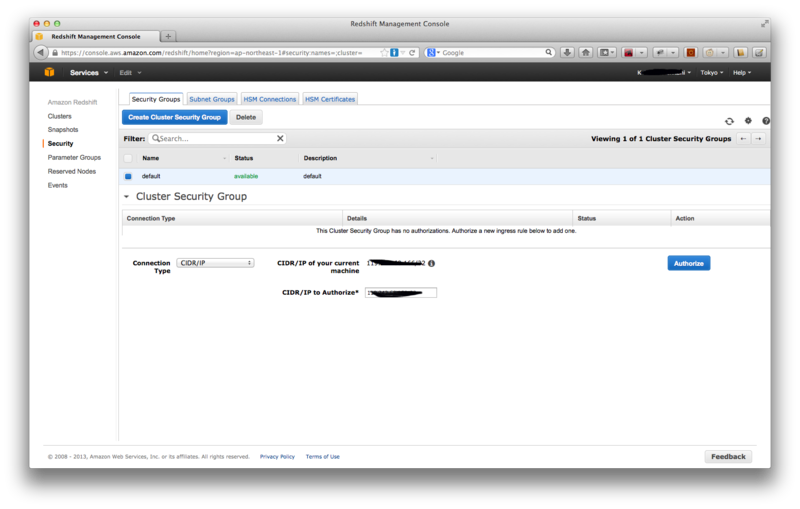Switch to the HSM Certificates tab
800x509 pixels.
330,99
